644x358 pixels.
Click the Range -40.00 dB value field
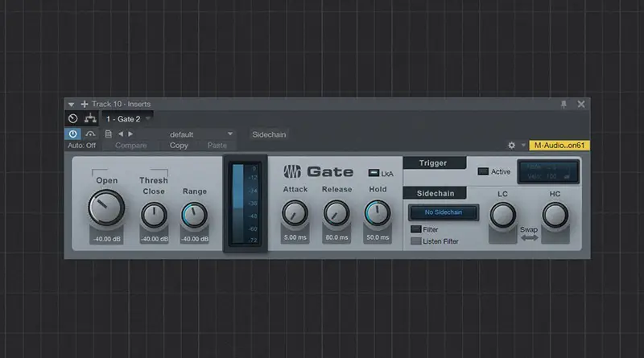(195, 239)
